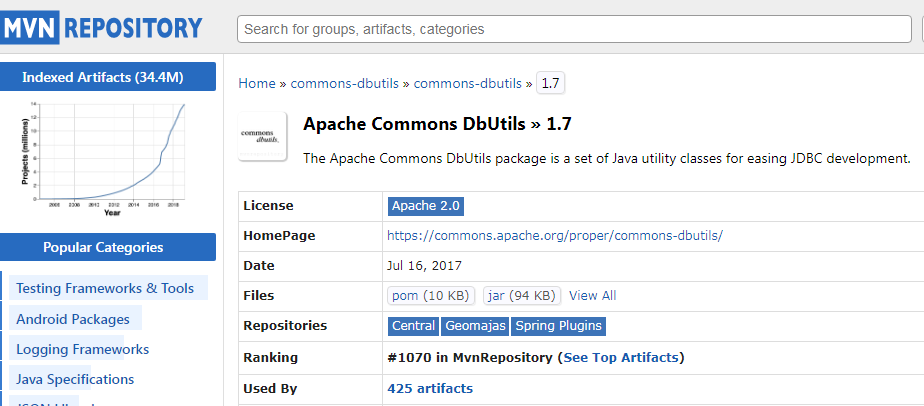This screenshot has width=924, height=406.
Task: Select the Central repository tag
Action: point(413,326)
